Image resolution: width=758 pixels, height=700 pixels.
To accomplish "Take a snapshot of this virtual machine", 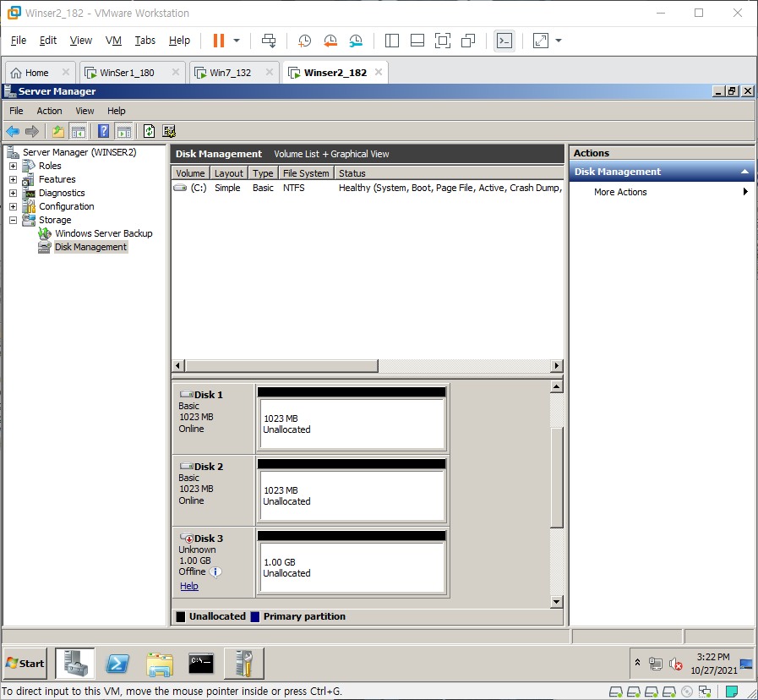I will pyautogui.click(x=304, y=41).
